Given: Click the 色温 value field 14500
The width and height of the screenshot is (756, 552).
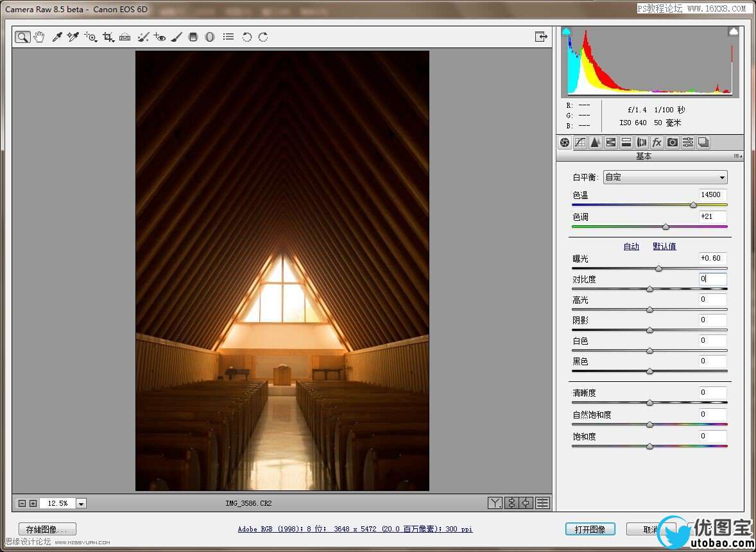Looking at the screenshot, I should (x=712, y=194).
